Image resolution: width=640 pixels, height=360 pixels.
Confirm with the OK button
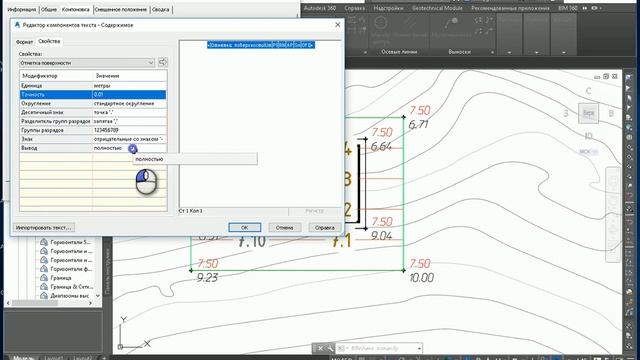point(244,228)
